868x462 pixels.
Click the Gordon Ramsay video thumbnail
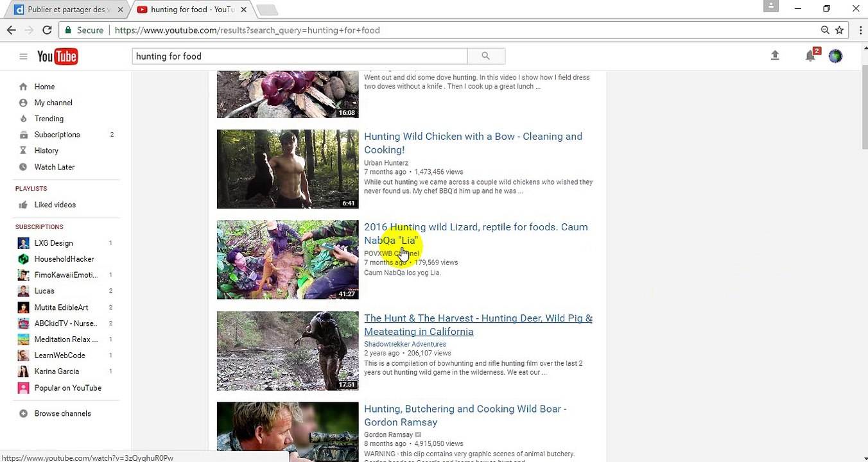(x=288, y=432)
